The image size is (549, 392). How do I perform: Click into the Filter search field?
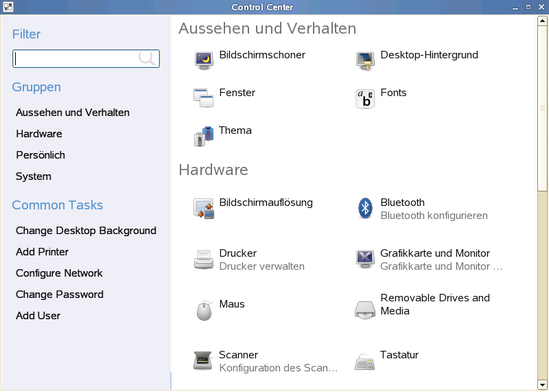pos(75,59)
